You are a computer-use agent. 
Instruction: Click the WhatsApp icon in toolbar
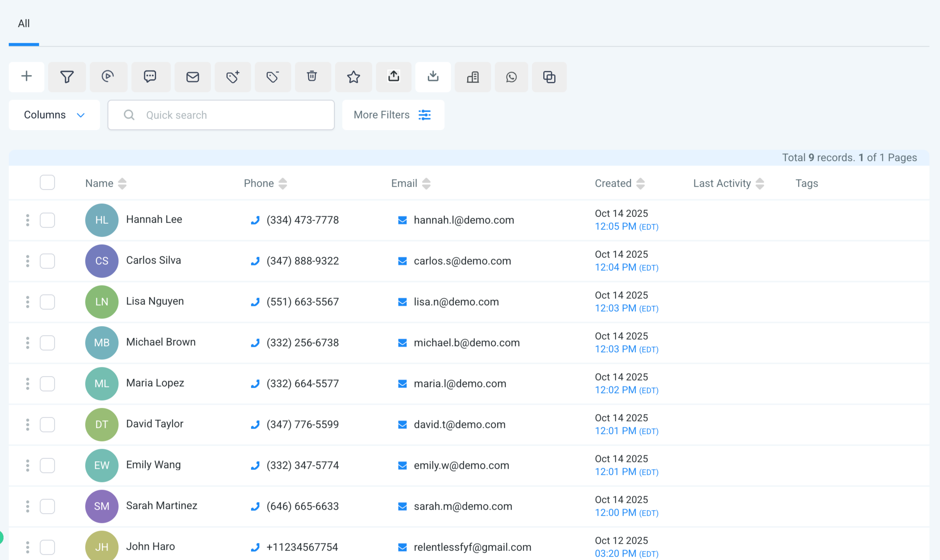click(x=511, y=77)
